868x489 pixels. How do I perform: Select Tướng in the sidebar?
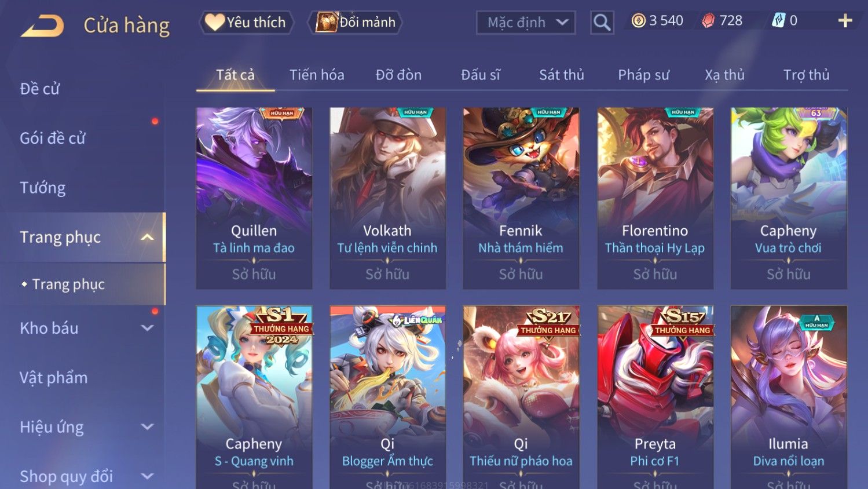coord(43,188)
